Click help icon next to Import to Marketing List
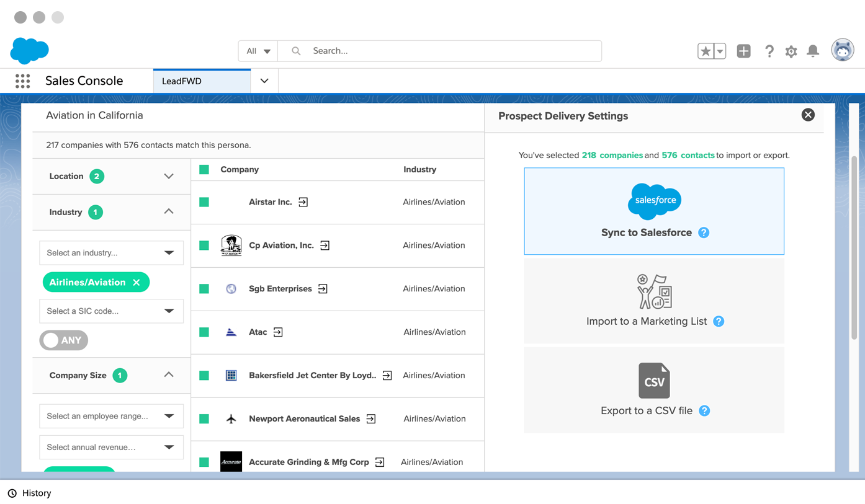This screenshot has width=865, height=504. click(x=719, y=321)
